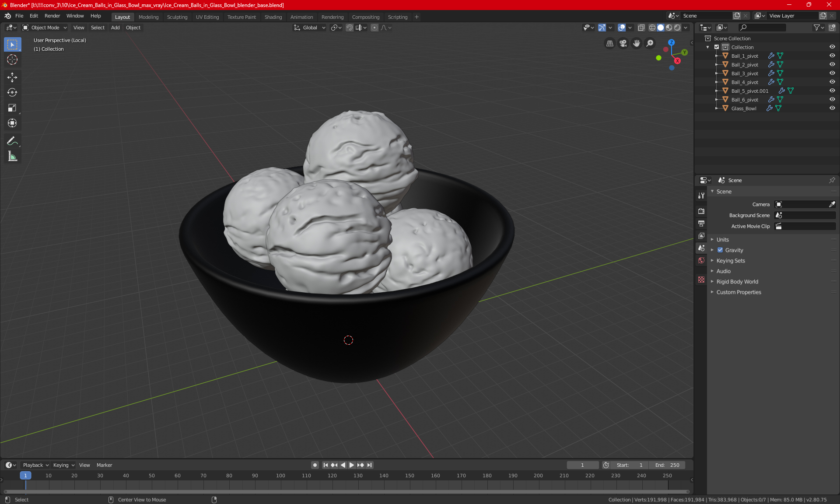The width and height of the screenshot is (840, 504).
Task: Switch to orthographic grid view icon
Action: (609, 43)
